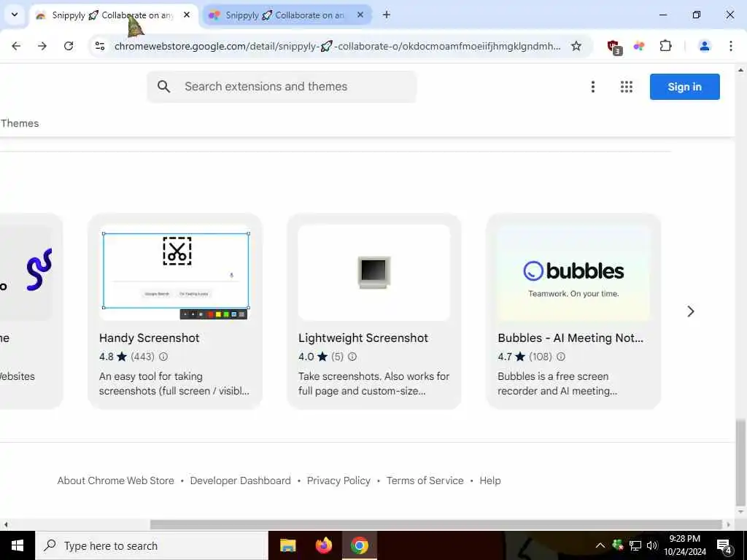Open the Developer Dashboard link
Viewport: 747px width, 560px height.
coord(240,481)
